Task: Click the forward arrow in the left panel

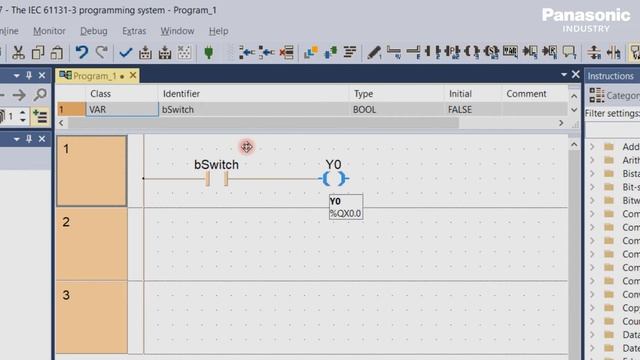Action: tap(19, 95)
